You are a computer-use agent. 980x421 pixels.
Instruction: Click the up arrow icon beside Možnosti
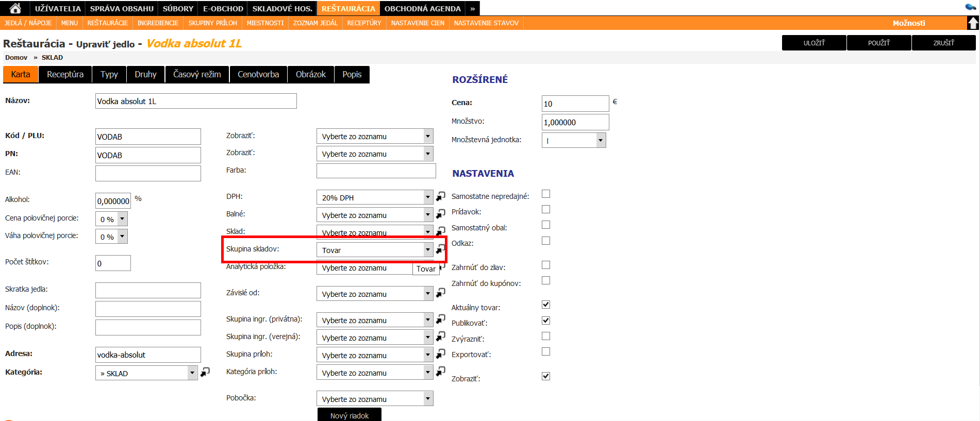[x=973, y=23]
